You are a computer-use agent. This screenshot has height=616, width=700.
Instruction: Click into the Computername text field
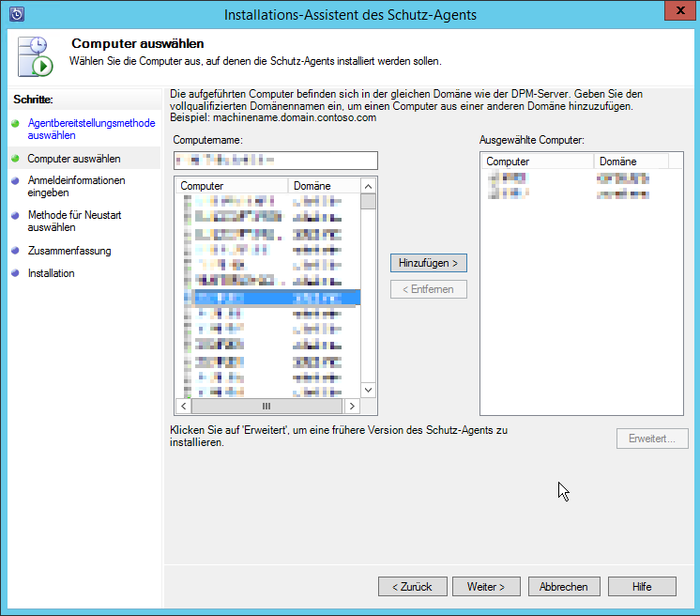(x=275, y=161)
